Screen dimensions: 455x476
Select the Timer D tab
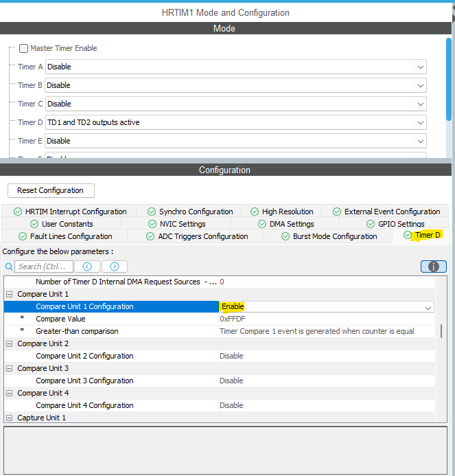[x=421, y=236]
